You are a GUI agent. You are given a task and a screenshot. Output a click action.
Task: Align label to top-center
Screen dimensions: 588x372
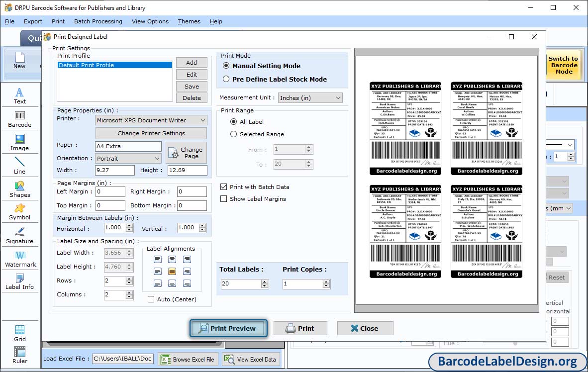[172, 259]
